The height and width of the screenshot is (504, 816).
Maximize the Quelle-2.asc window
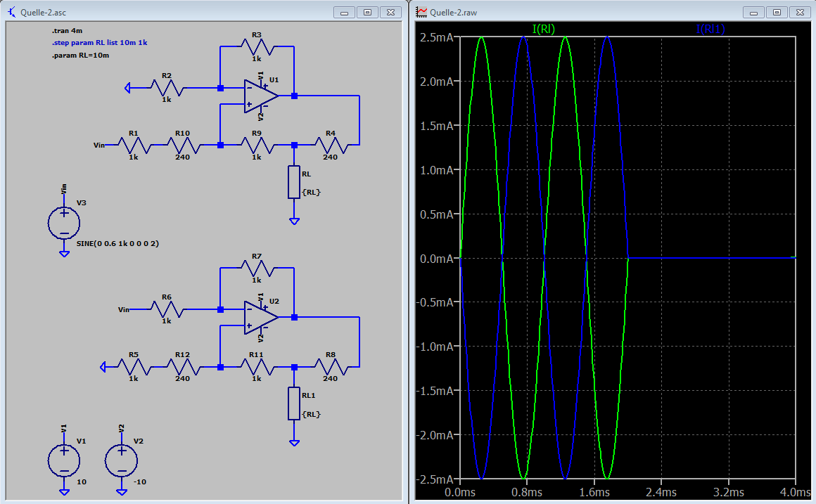pyautogui.click(x=367, y=12)
